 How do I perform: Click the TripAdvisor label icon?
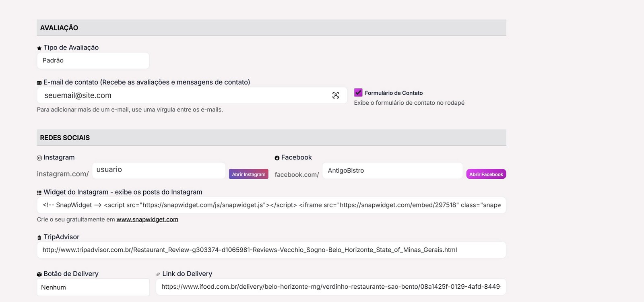[x=39, y=238]
